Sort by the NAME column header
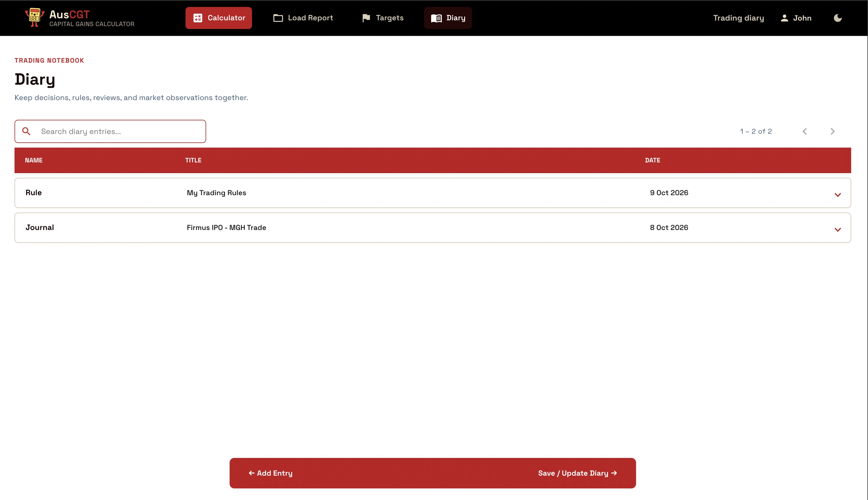The image size is (868, 500). coord(34,160)
